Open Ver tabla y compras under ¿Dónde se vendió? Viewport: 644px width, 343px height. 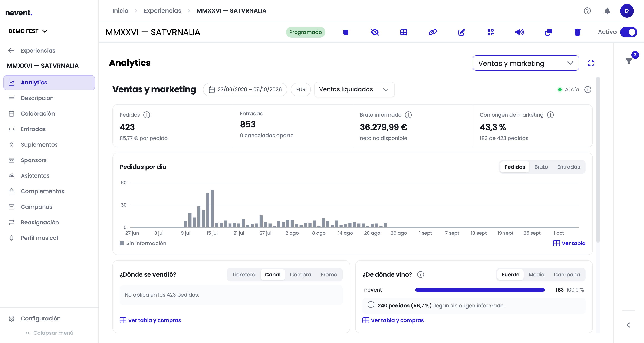pos(150,320)
